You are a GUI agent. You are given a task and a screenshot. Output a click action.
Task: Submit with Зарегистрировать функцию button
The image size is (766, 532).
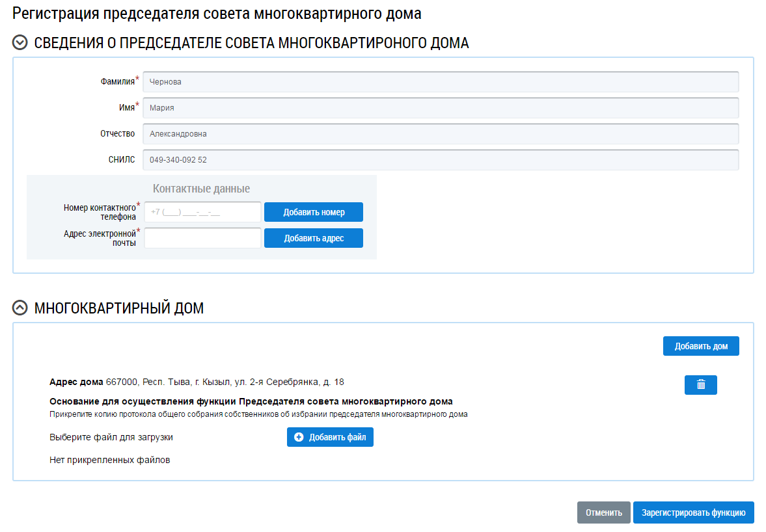click(x=693, y=512)
